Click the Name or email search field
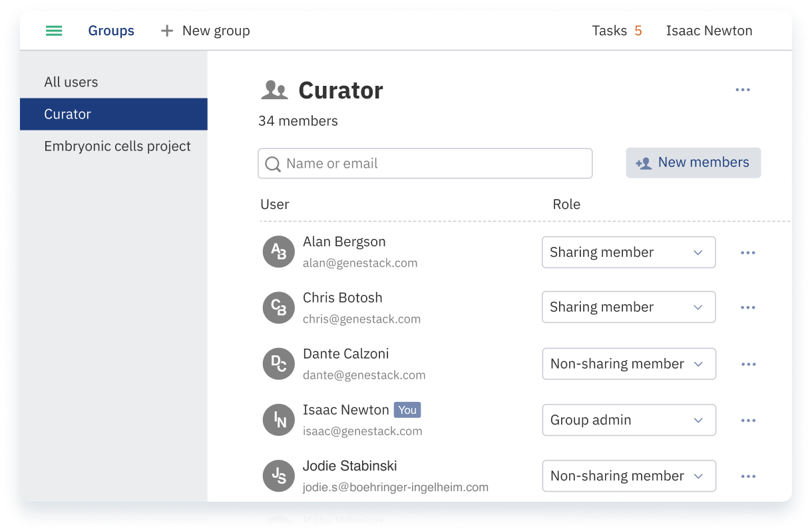812x531 pixels. [425, 163]
